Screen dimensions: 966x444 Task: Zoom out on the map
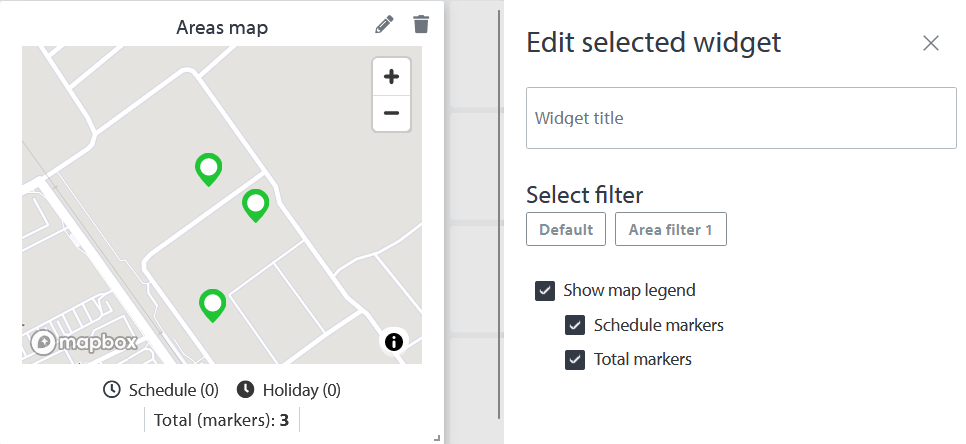pos(391,113)
